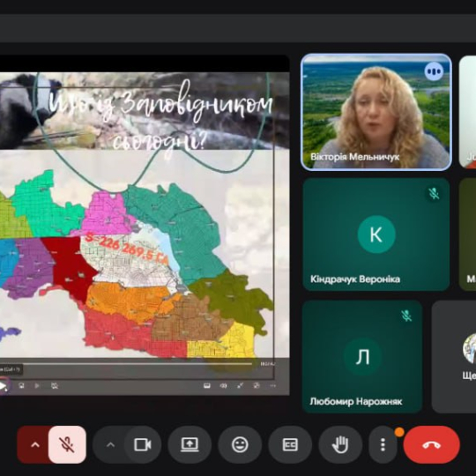Select Любомир Нарожняк participant tile
476x476 pixels.
coord(362,357)
